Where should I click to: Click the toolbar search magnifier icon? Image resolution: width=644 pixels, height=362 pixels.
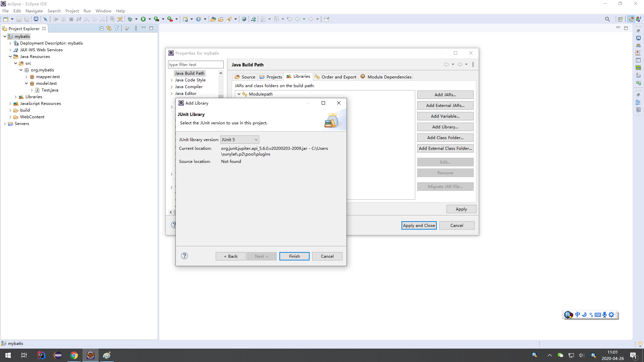pos(607,19)
